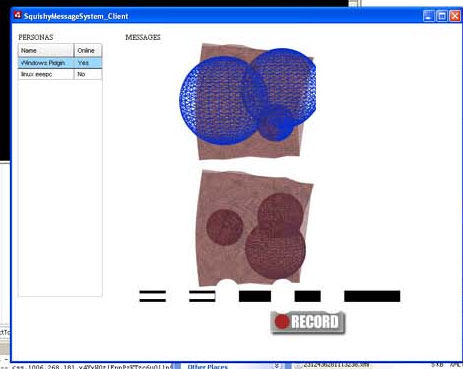Maximize the SquishyMessageSystem_Client window

coord(442,16)
